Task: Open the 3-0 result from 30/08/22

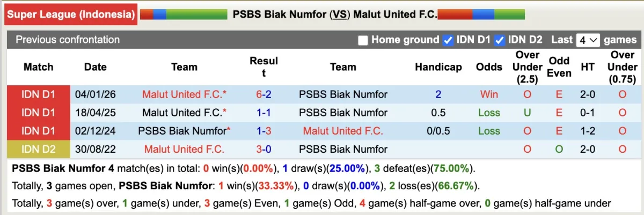Action: coord(264,149)
